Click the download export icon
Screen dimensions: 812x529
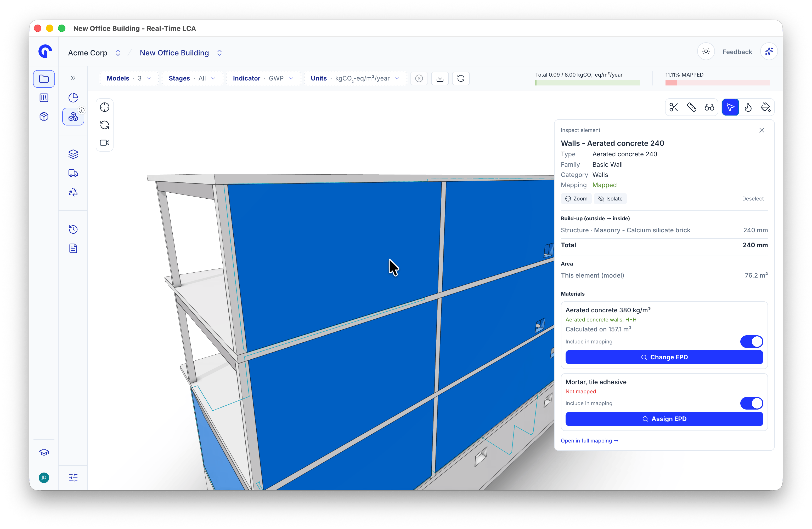tap(440, 78)
